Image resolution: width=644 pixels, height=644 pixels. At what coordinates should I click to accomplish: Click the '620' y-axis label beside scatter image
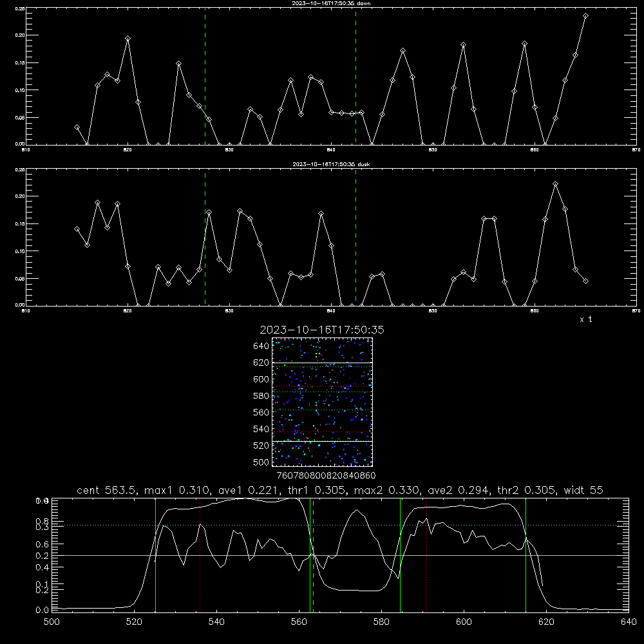[x=261, y=363]
